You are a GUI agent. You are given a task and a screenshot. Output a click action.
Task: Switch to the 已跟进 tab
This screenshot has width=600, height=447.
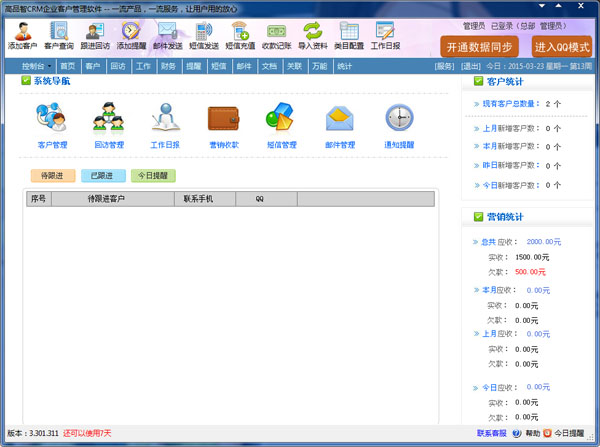(x=103, y=176)
